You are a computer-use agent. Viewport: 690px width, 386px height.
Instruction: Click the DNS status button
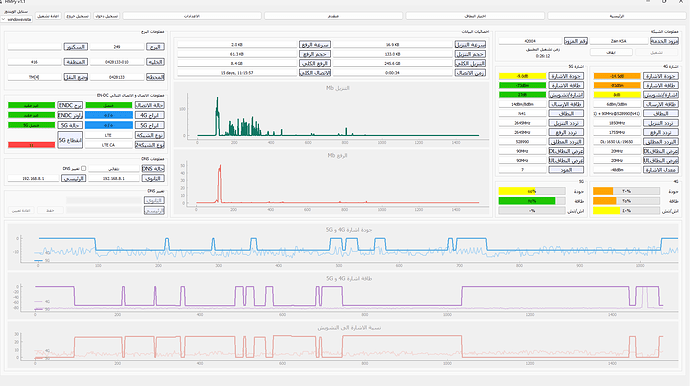(x=153, y=169)
